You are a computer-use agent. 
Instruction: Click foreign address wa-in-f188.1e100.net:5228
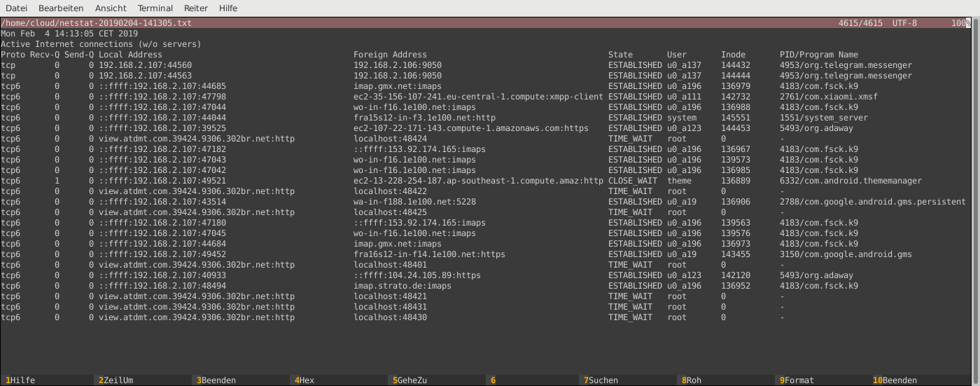click(414, 202)
